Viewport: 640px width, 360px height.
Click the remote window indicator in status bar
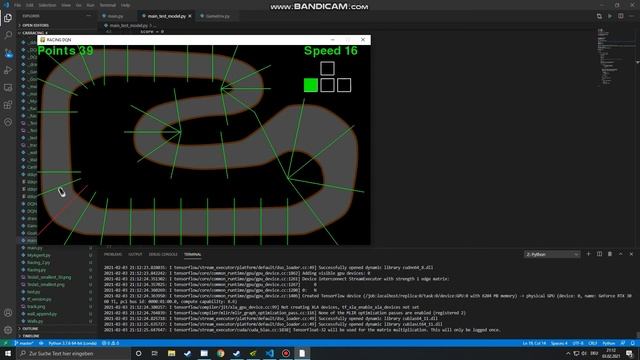pyautogui.click(x=5, y=343)
